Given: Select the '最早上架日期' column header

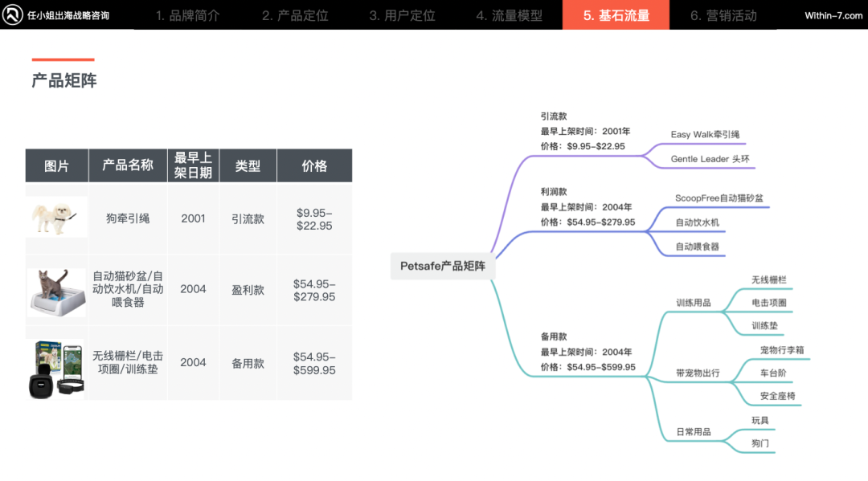Looking at the screenshot, I should click(x=193, y=165).
